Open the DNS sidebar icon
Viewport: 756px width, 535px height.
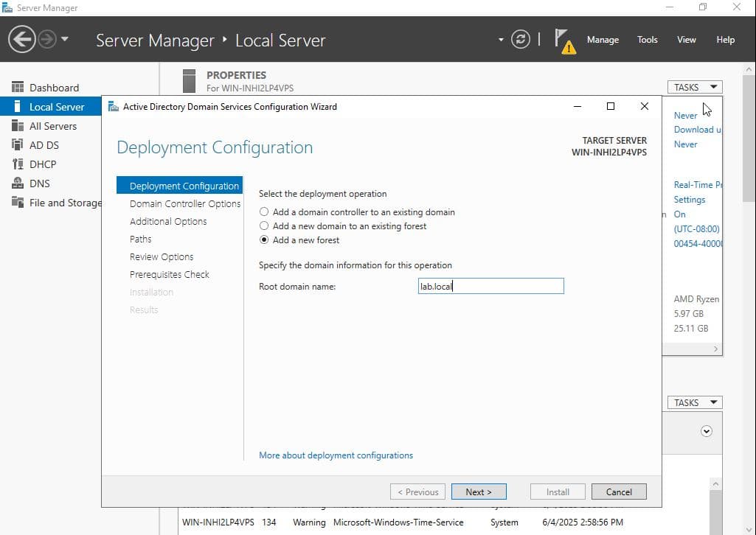point(18,183)
